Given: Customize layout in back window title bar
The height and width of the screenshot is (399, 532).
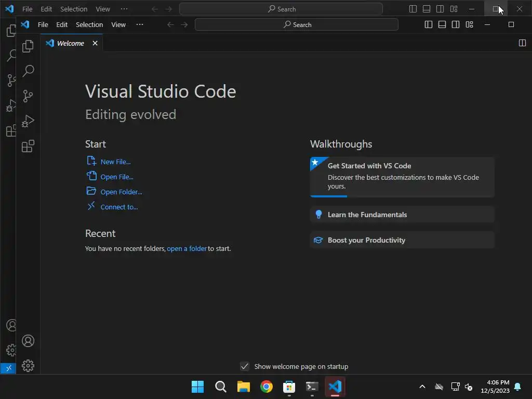Looking at the screenshot, I should (x=454, y=9).
